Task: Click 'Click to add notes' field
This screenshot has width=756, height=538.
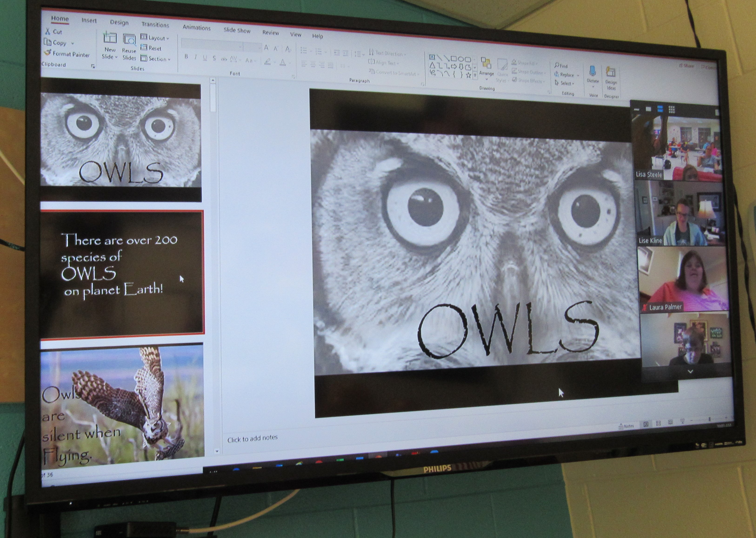Action: point(252,438)
